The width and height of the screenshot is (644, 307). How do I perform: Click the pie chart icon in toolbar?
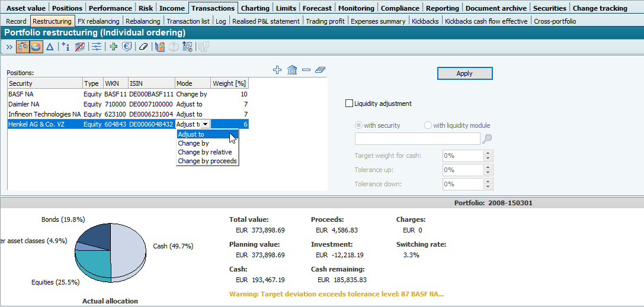(x=37, y=47)
